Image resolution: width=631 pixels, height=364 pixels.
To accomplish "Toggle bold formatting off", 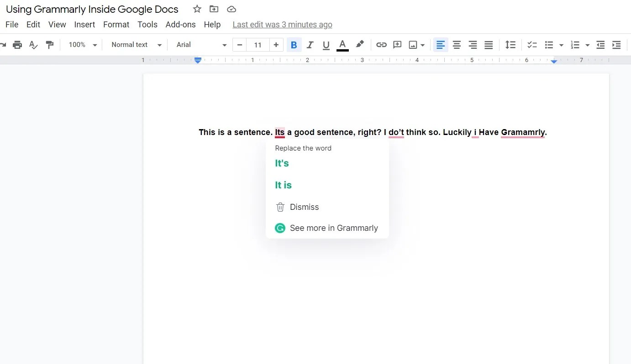I will tap(294, 44).
